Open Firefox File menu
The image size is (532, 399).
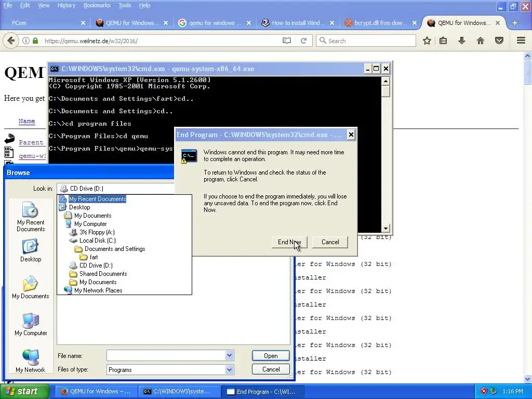click(7, 5)
